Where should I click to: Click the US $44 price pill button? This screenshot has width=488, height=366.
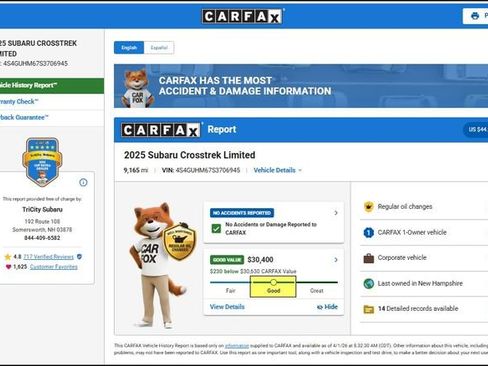click(x=476, y=129)
